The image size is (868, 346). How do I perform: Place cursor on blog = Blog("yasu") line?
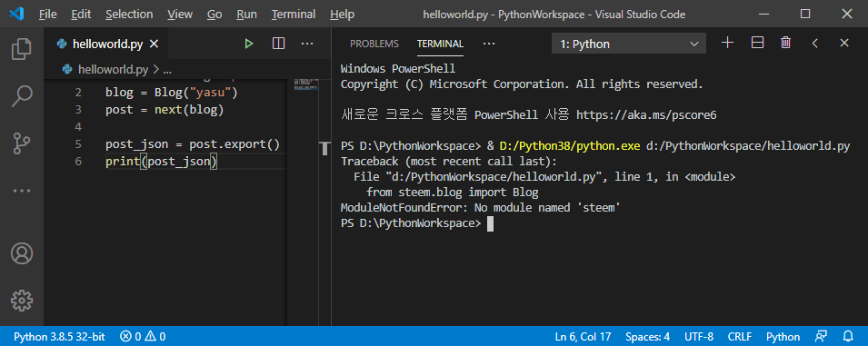pos(172,93)
